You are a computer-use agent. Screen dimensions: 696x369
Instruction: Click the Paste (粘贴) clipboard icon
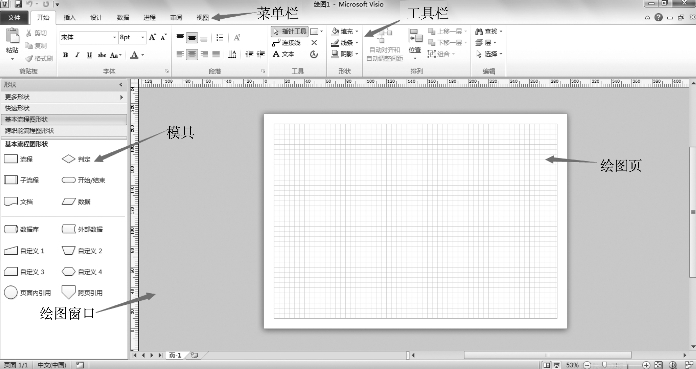coord(12,36)
